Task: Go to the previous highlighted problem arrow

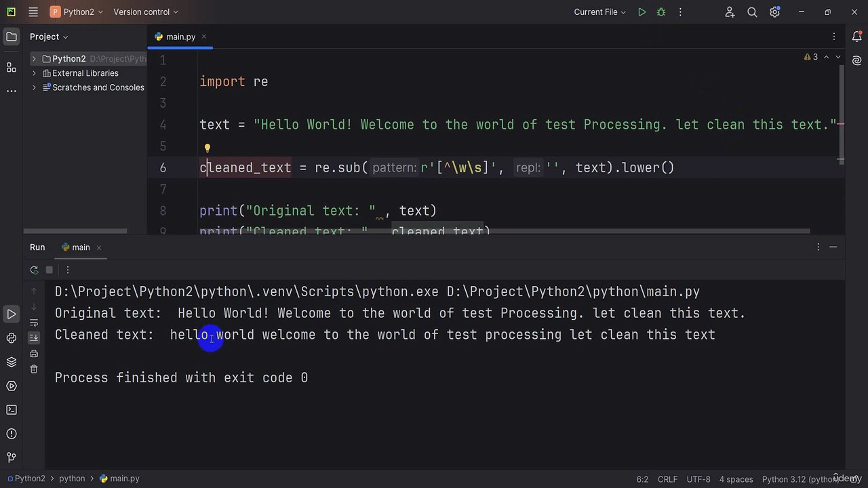Action: 826,57
